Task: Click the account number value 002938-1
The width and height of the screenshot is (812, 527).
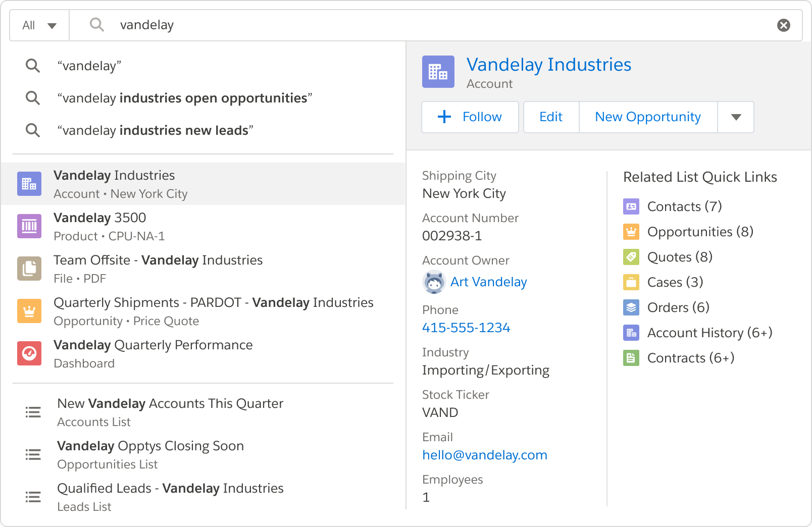Action: click(x=452, y=236)
